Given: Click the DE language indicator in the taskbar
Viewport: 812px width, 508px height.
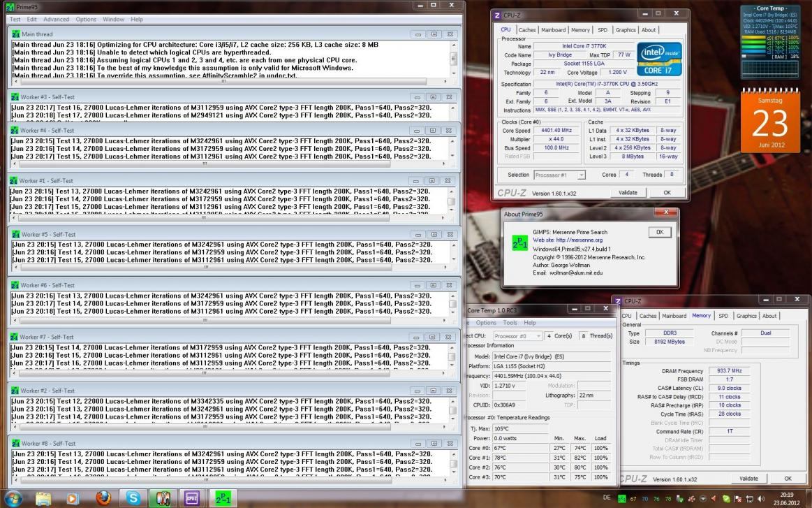Looking at the screenshot, I should tap(607, 497).
